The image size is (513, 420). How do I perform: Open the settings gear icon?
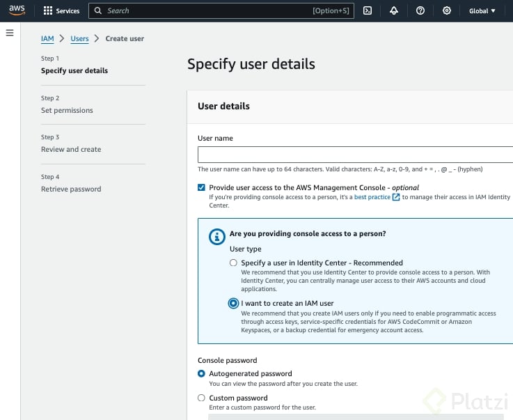click(447, 11)
